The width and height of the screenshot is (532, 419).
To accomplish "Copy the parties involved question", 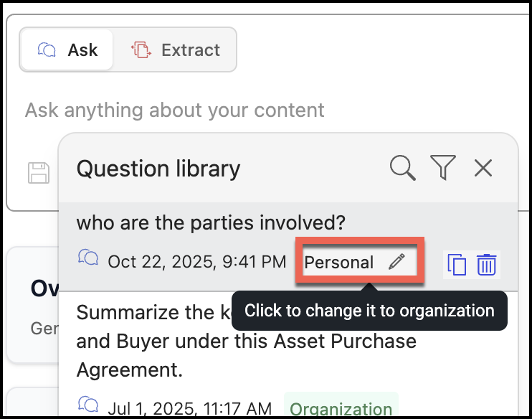I will (457, 265).
